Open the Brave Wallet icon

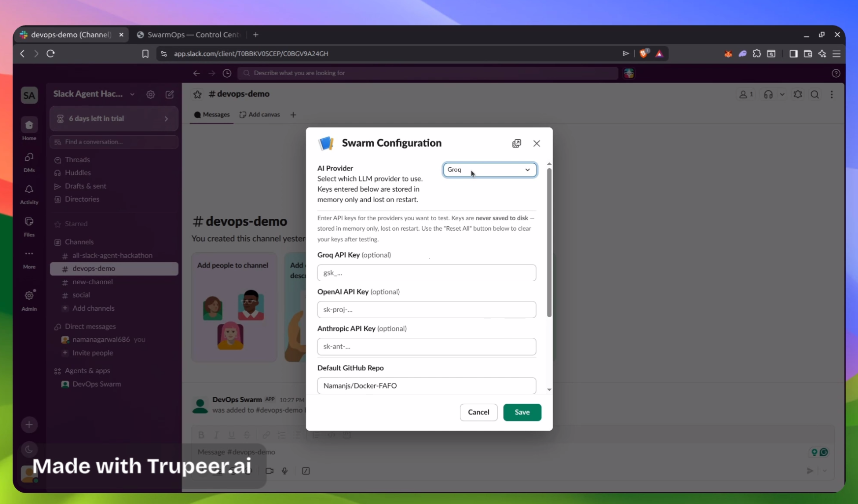808,54
